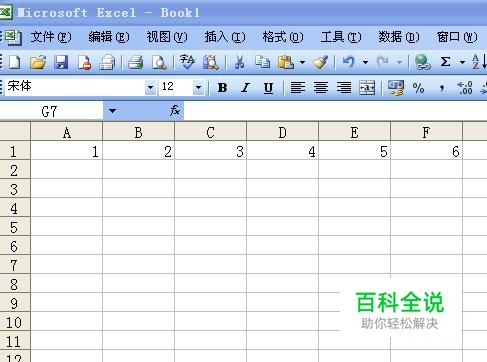This screenshot has height=362, width=487.
Task: Run the spelling check icon
Action: click(x=187, y=62)
